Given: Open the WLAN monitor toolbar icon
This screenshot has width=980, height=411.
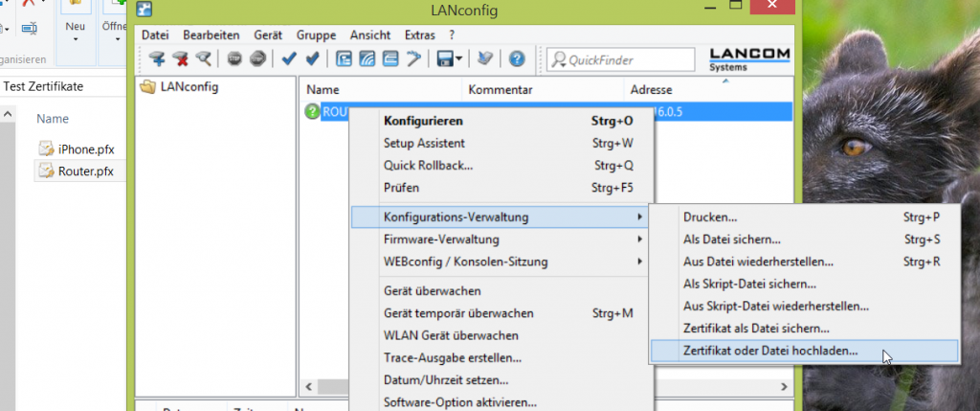Looking at the screenshot, I should pos(367,59).
